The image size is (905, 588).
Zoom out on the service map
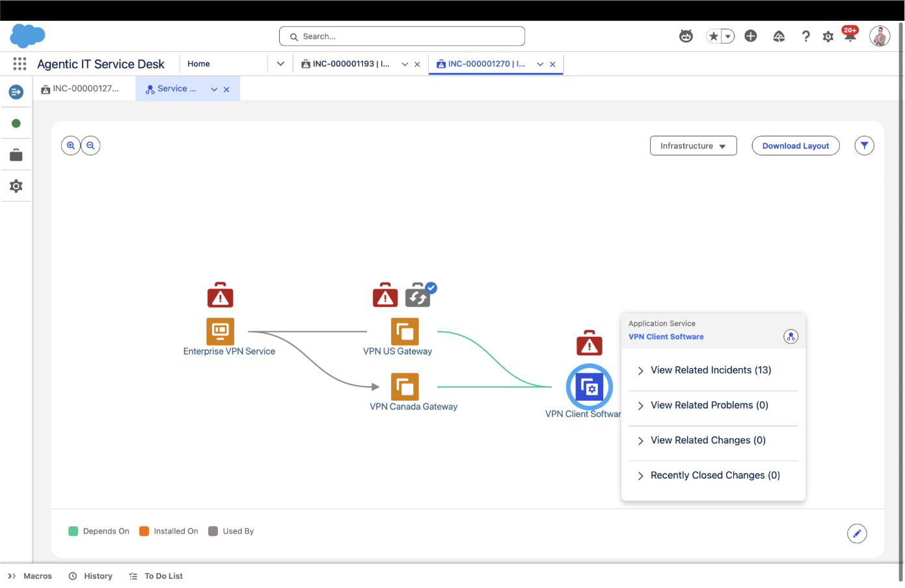[x=90, y=146]
